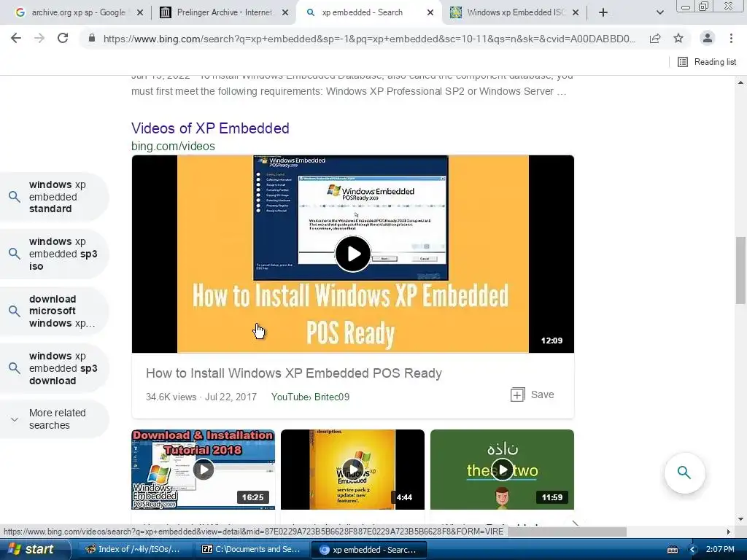Open Chrome's three-dot menu
747x560 pixels.
coord(731,38)
